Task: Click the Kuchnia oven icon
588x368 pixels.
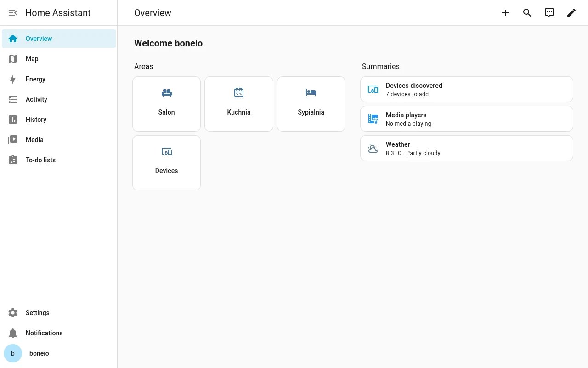Action: 239,93
